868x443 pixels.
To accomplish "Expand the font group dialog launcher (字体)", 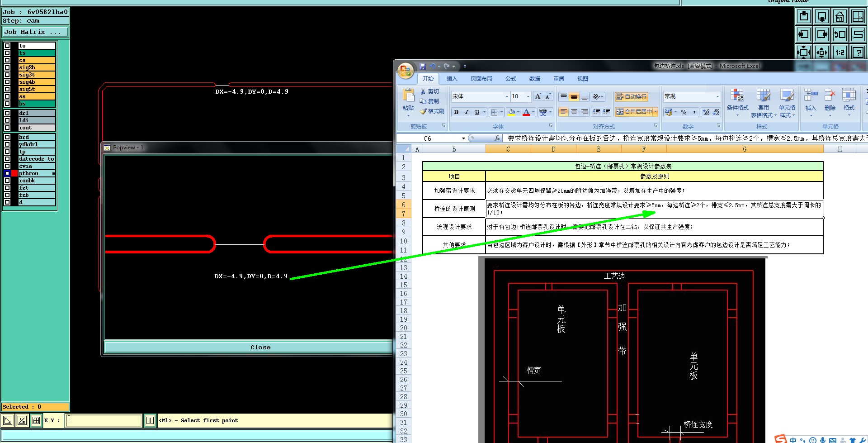I will (x=551, y=126).
